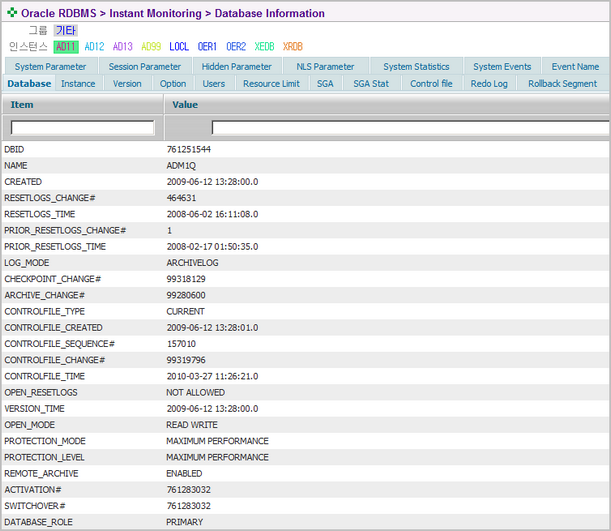Open the NLS Parameter tab
Screen dimensions: 611x531
325,67
